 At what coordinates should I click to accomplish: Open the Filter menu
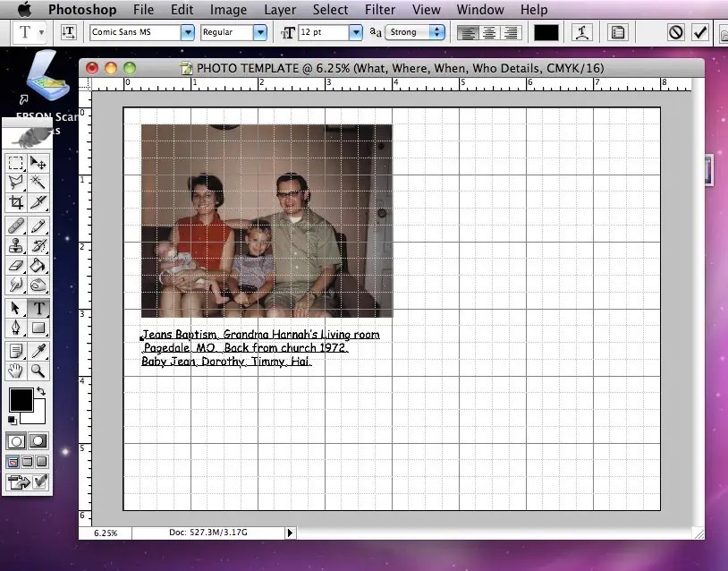(x=380, y=10)
